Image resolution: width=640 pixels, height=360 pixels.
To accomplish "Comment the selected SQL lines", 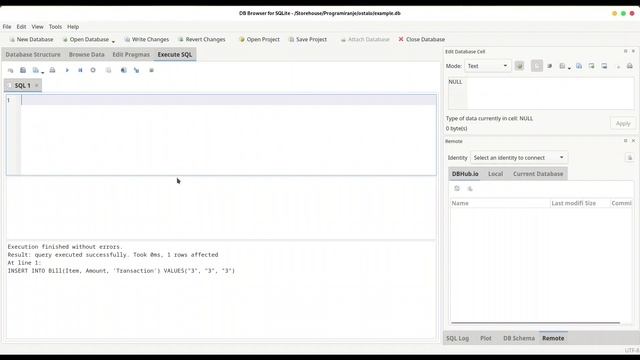I will click(151, 70).
